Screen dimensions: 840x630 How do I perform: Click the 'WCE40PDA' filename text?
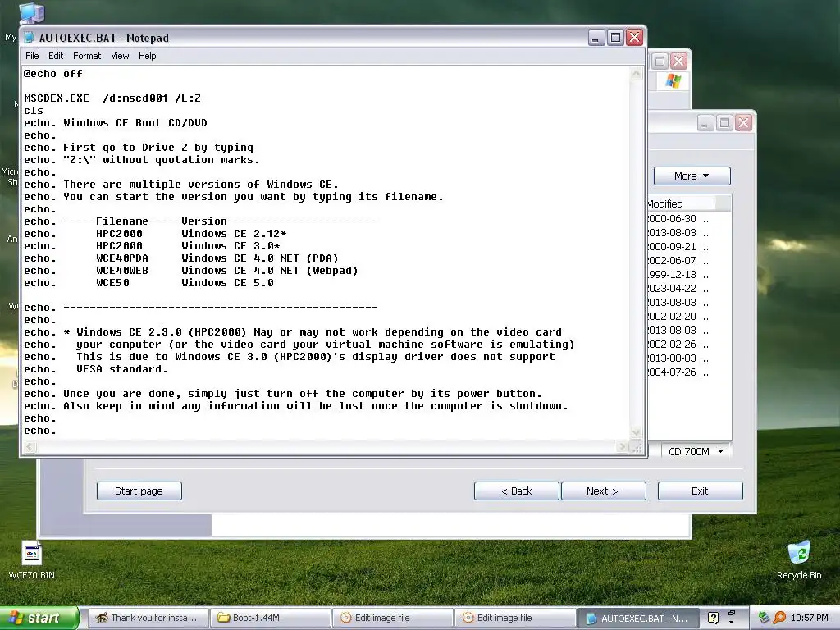tap(122, 258)
